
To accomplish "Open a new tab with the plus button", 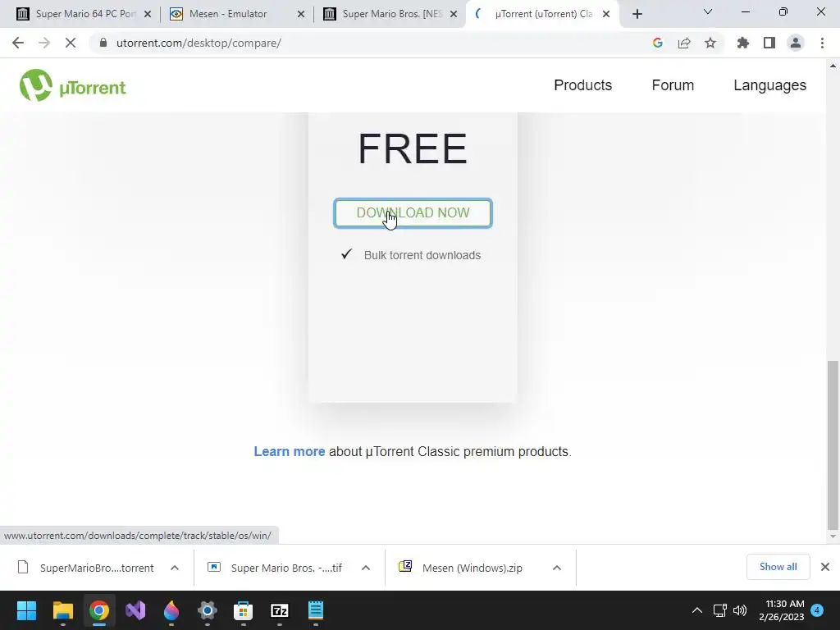I will (637, 14).
